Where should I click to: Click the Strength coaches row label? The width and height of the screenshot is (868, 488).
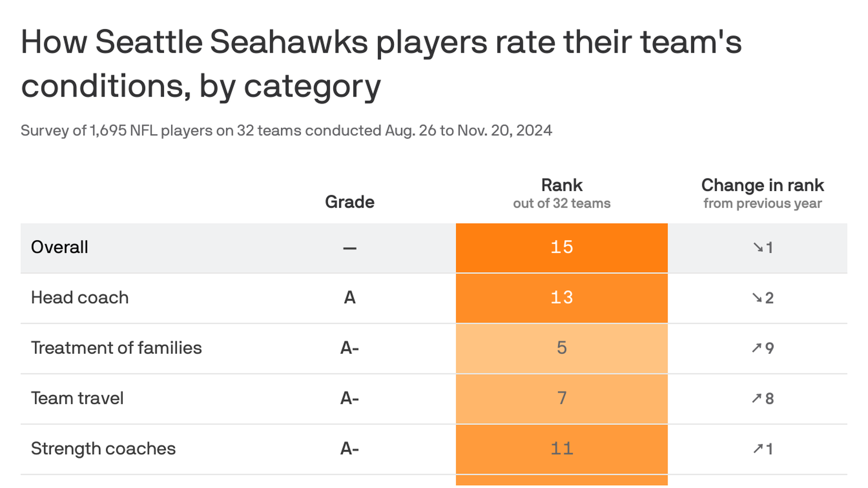(103, 449)
